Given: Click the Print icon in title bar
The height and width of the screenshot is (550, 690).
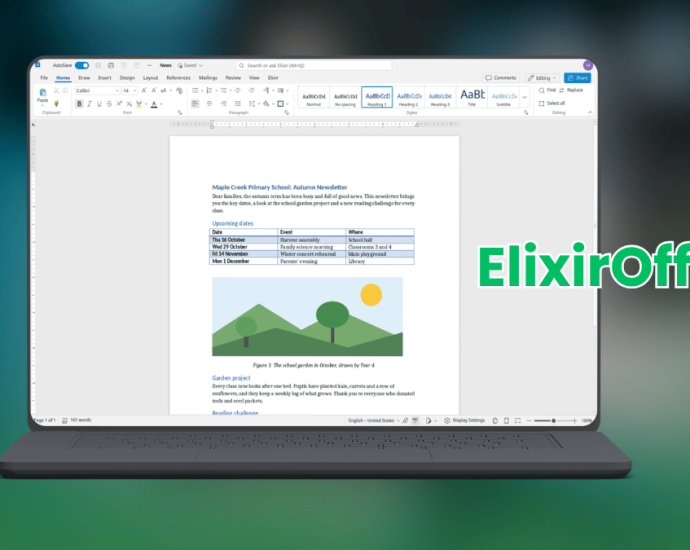Looking at the screenshot, I should [x=111, y=66].
